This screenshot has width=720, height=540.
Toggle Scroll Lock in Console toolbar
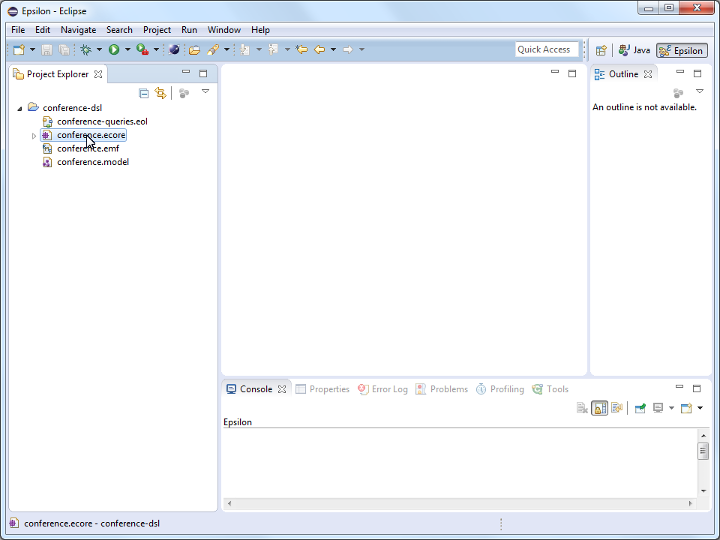tap(599, 408)
